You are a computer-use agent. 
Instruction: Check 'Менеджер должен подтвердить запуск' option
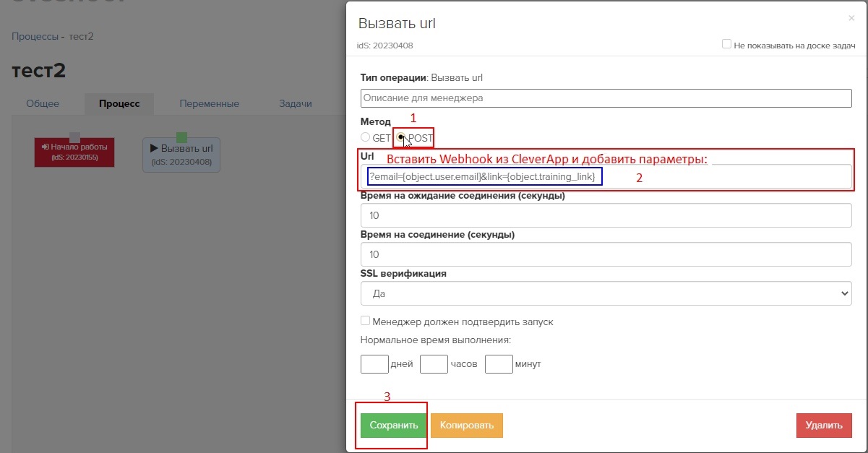[x=366, y=321]
